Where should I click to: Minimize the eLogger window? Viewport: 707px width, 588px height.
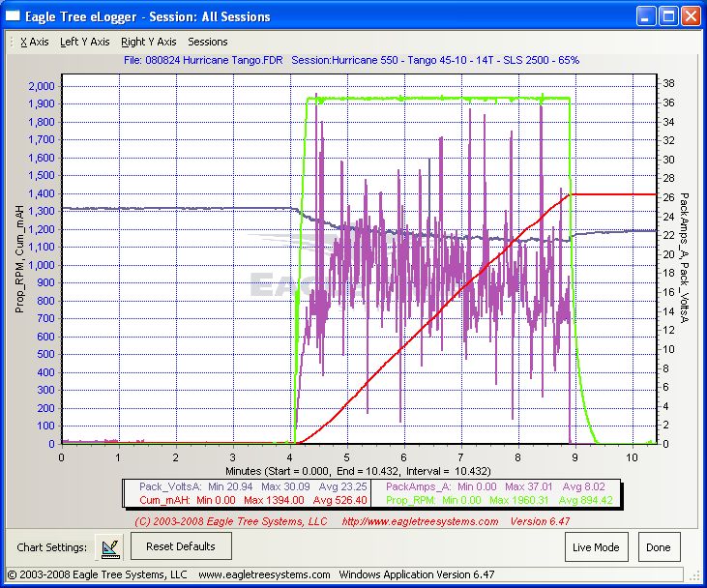646,16
